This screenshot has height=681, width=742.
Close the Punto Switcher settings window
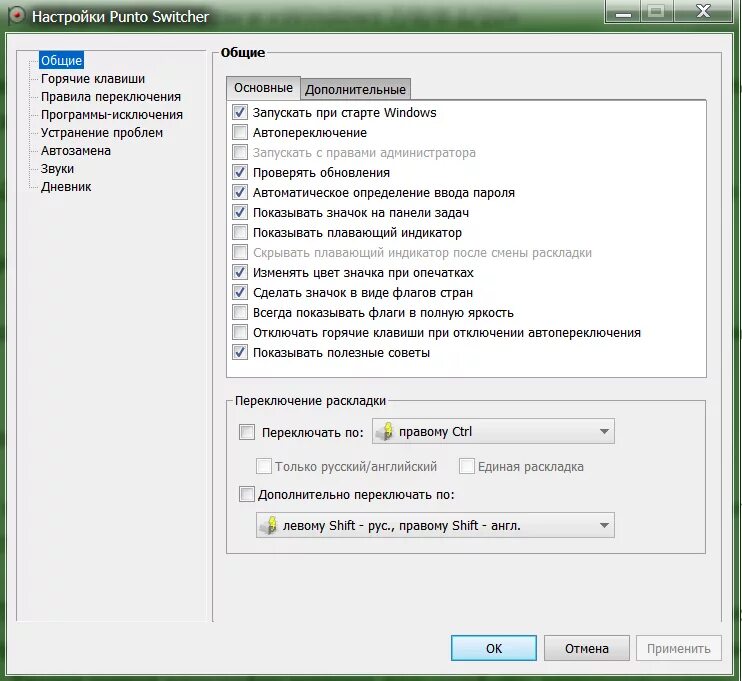[x=703, y=11]
